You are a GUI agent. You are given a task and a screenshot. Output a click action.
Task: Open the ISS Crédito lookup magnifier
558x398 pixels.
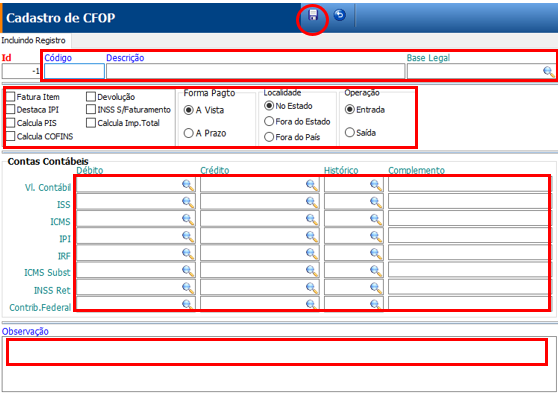click(311, 202)
